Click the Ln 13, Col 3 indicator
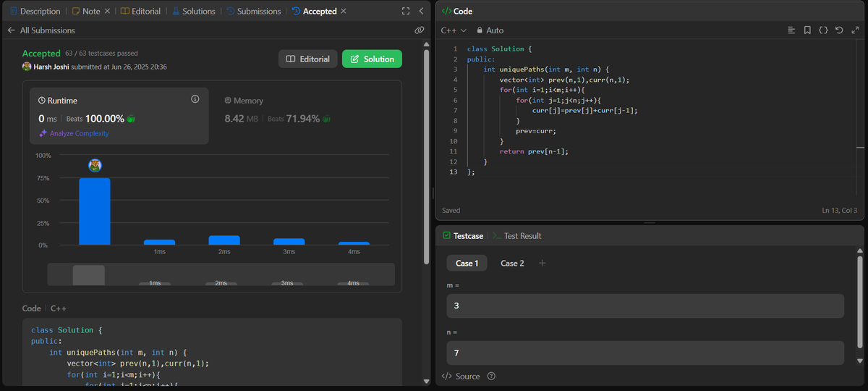This screenshot has height=391, width=868. (x=839, y=211)
